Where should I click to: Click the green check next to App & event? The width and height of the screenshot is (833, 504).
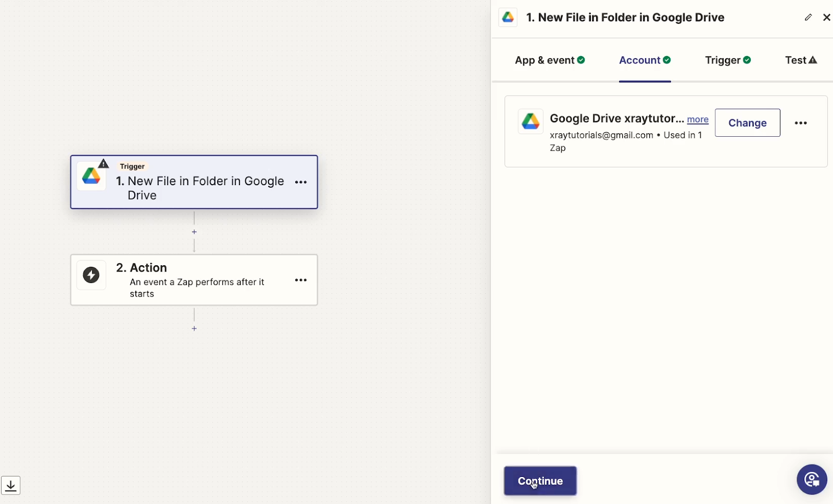(581, 60)
